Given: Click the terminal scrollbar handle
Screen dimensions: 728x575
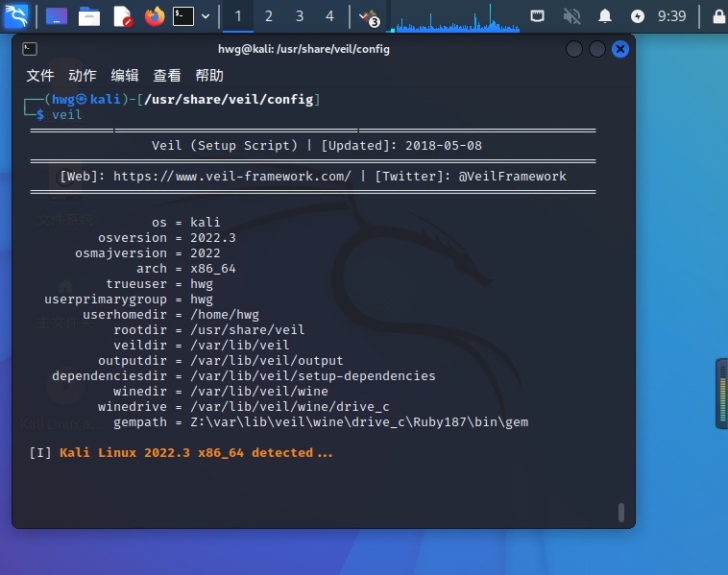Looking at the screenshot, I should tap(621, 513).
